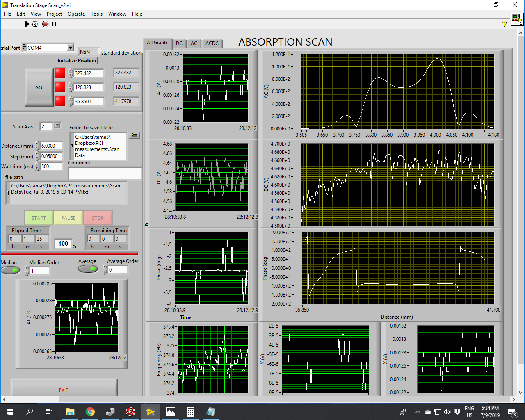Open the Operate menu
525x420 pixels.
[x=76, y=14]
